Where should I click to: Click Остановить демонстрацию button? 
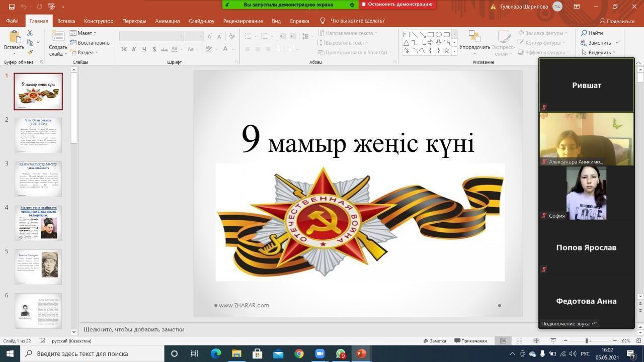click(397, 5)
